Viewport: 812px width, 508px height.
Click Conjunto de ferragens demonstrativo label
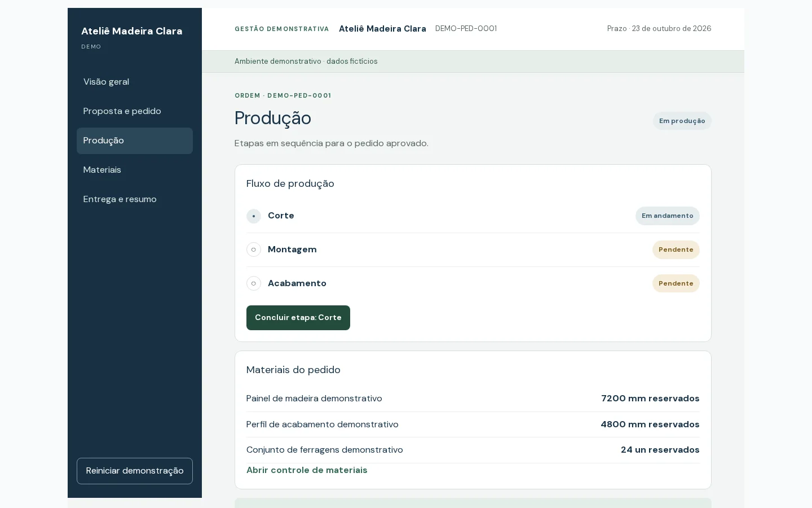(x=324, y=450)
